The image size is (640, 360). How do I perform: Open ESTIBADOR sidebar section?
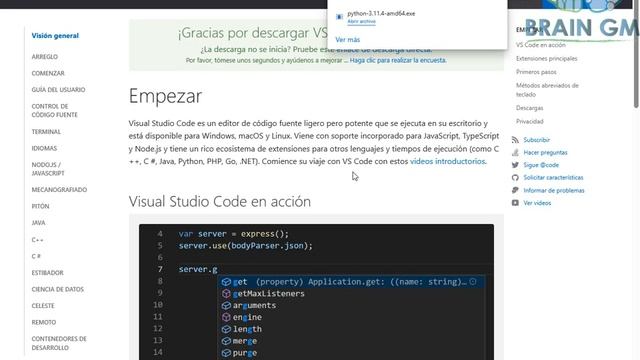[48, 272]
